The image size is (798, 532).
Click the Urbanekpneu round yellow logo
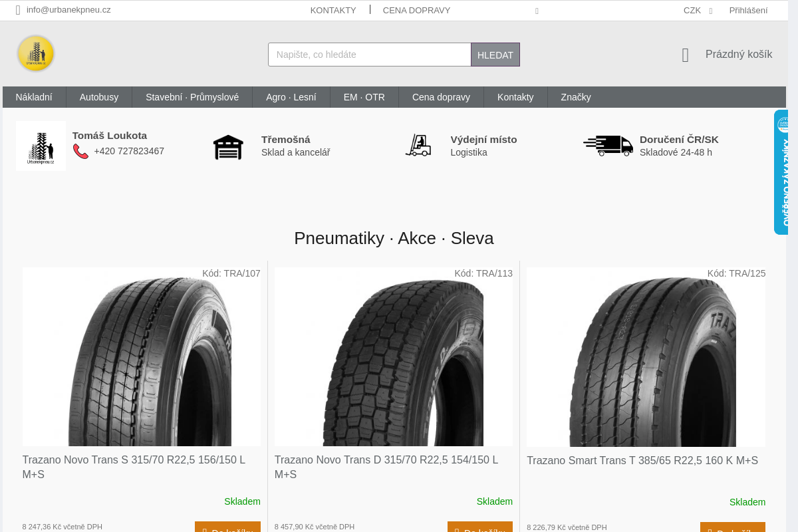(x=36, y=53)
